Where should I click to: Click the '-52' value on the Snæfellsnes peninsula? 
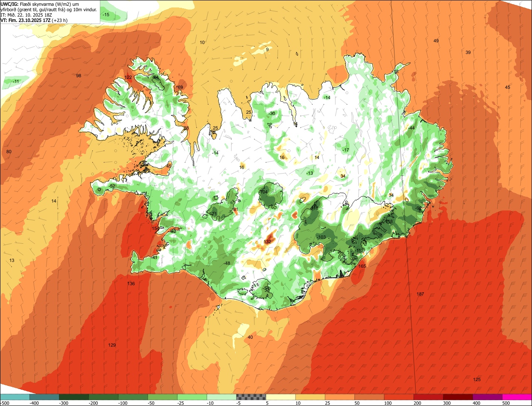[112, 186]
